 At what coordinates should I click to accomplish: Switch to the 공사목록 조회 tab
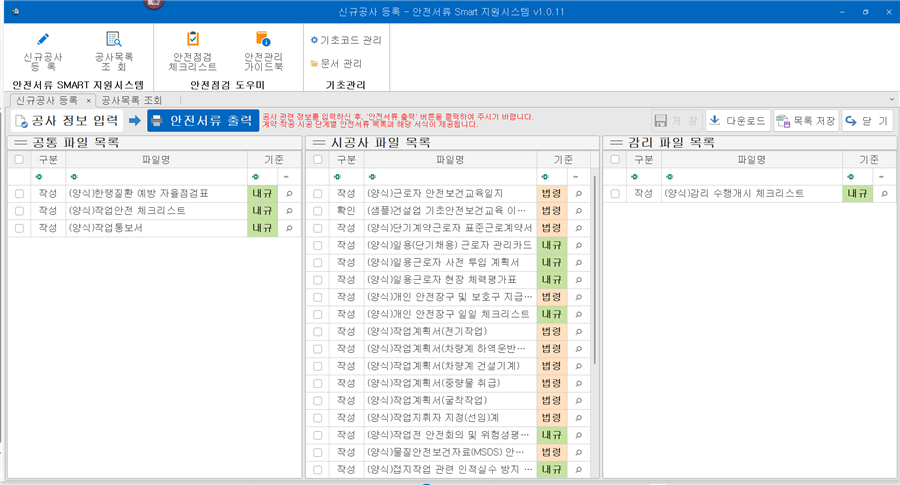pyautogui.click(x=131, y=100)
